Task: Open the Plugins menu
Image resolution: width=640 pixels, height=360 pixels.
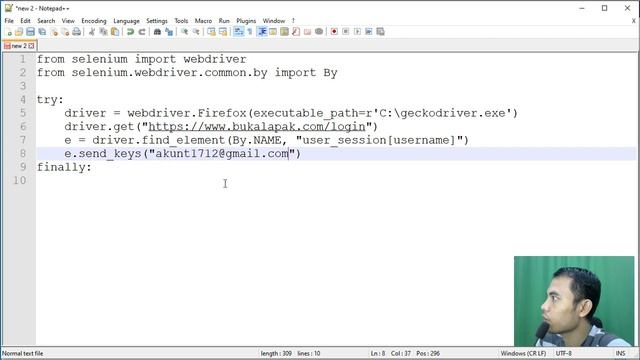Action: pos(246,21)
